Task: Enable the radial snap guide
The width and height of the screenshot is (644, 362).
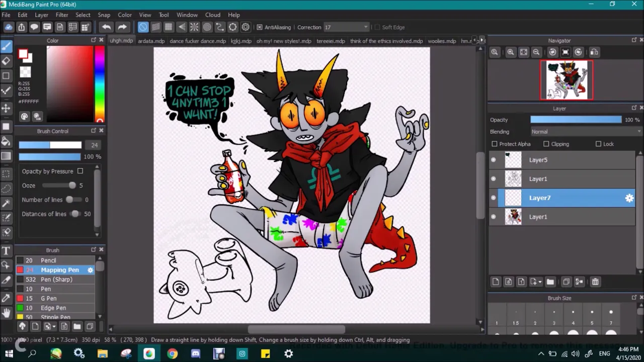Action: [194, 27]
